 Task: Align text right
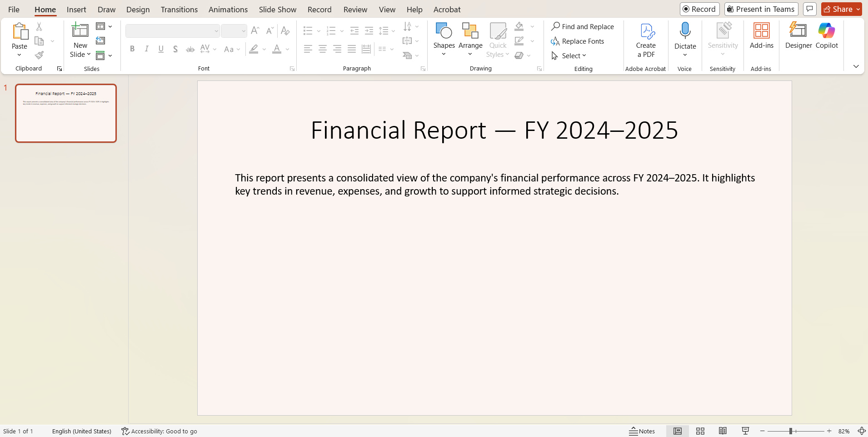click(x=337, y=49)
